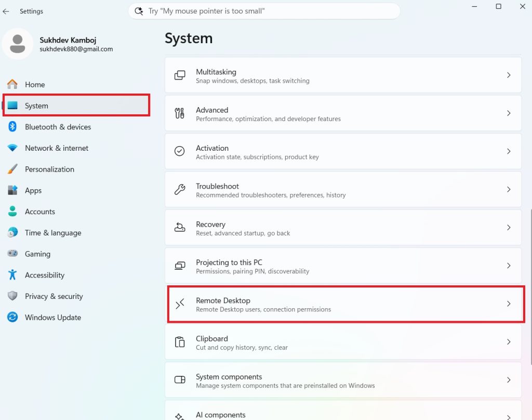The image size is (532, 420).
Task: Open Troubleshoot using its right chevron
Action: coord(509,189)
